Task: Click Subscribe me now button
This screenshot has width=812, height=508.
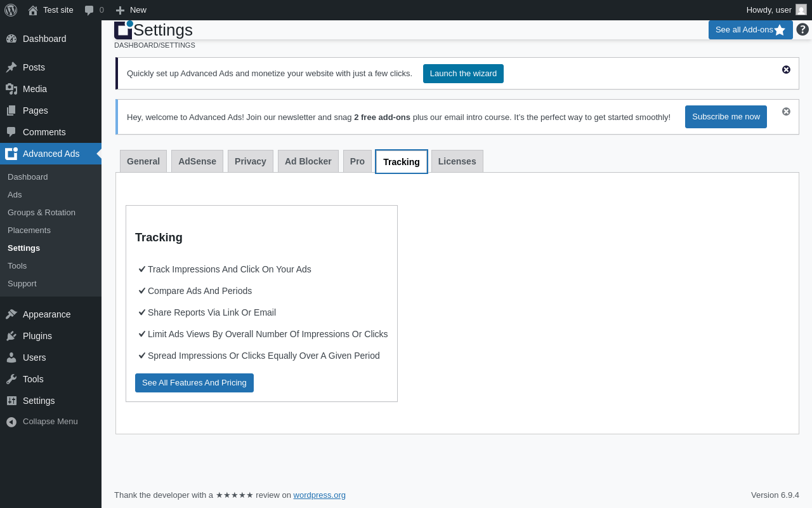Action: [726, 117]
